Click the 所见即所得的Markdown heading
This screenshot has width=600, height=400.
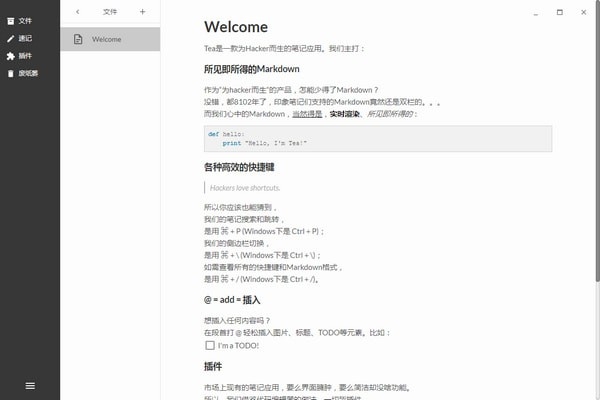pos(252,69)
